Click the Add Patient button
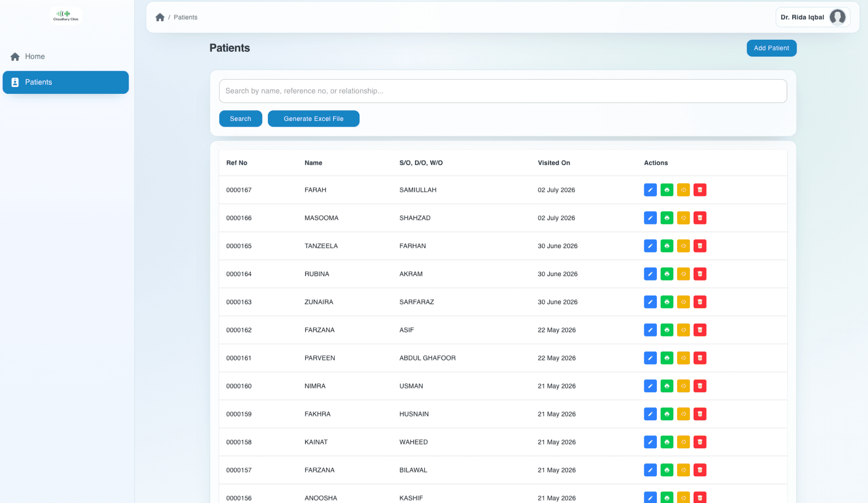 [771, 48]
